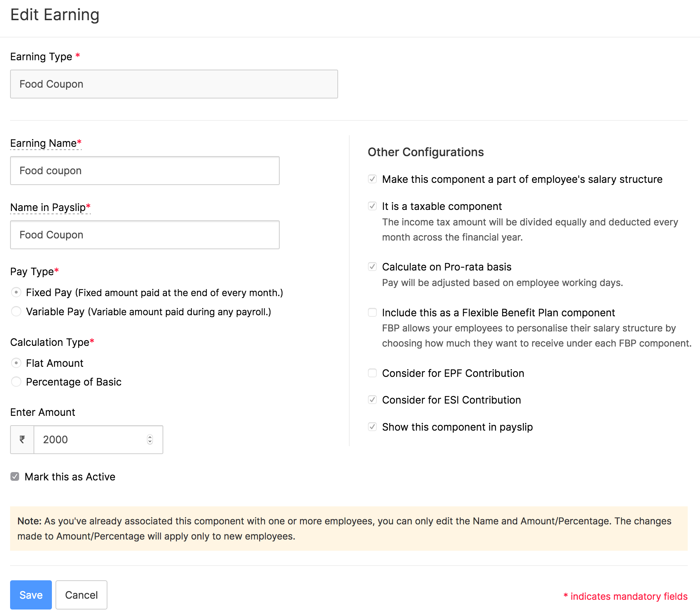700x616 pixels.
Task: Enable Flexible Benefit Plan component checkbox
Action: [372, 312]
